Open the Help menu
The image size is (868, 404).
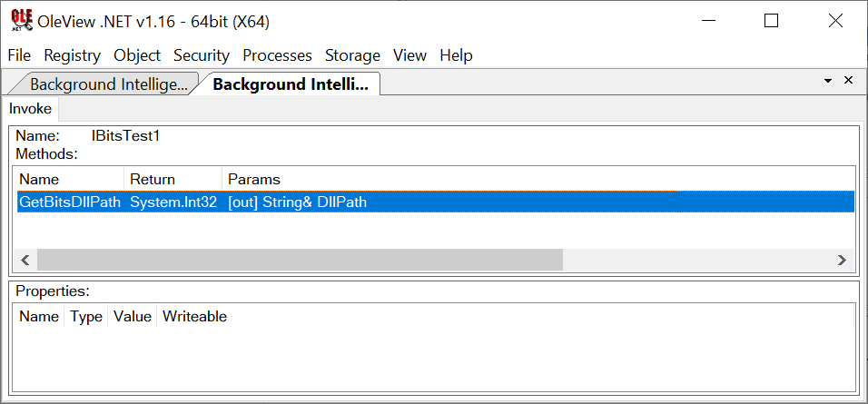[x=456, y=55]
